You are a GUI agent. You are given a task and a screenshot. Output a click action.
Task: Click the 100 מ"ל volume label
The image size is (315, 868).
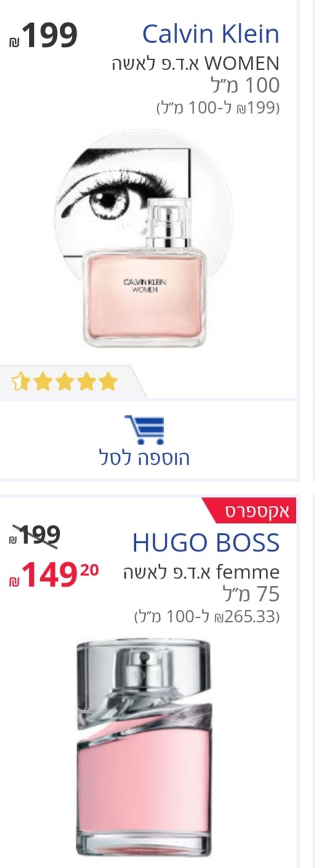click(245, 85)
